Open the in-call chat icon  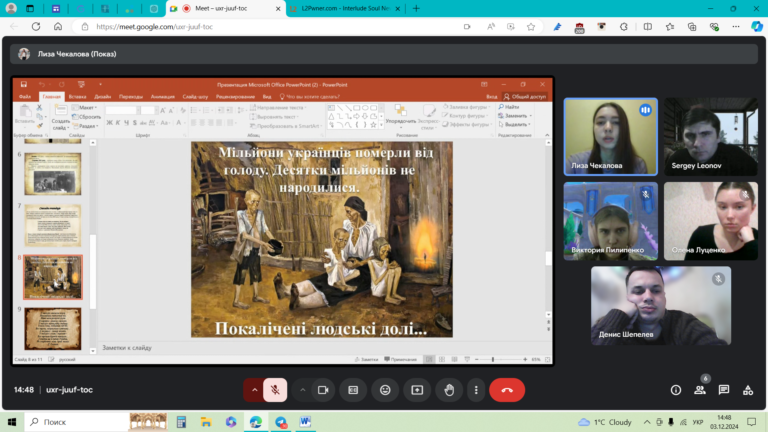(x=723, y=390)
